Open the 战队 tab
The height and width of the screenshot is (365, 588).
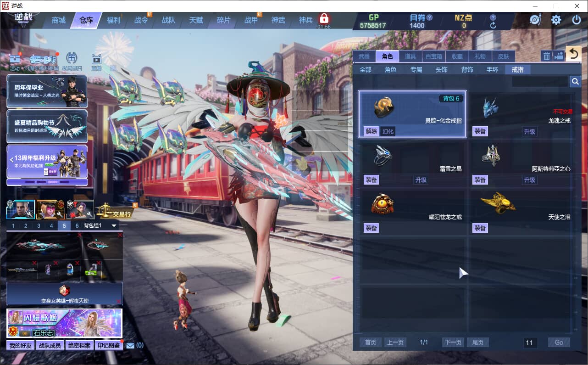click(x=168, y=20)
